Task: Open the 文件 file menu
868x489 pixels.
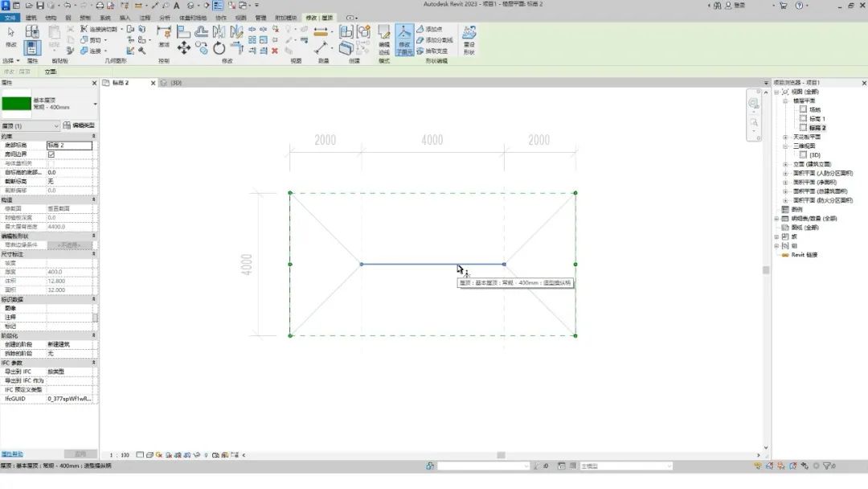Action: 10,17
